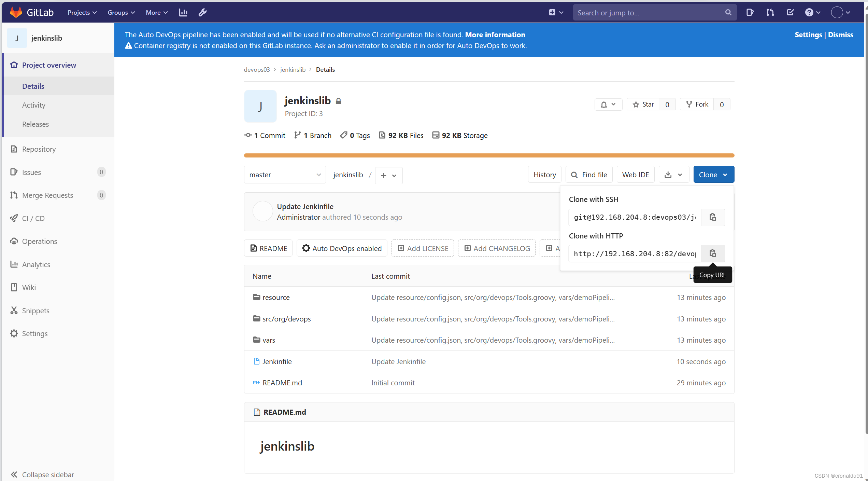
Task: Click the More information link in banner
Action: pos(495,35)
